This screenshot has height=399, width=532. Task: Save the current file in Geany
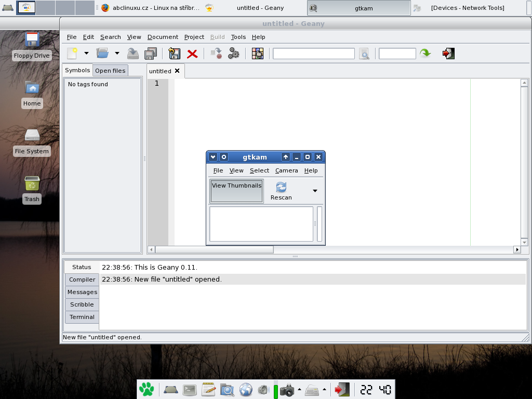(133, 54)
